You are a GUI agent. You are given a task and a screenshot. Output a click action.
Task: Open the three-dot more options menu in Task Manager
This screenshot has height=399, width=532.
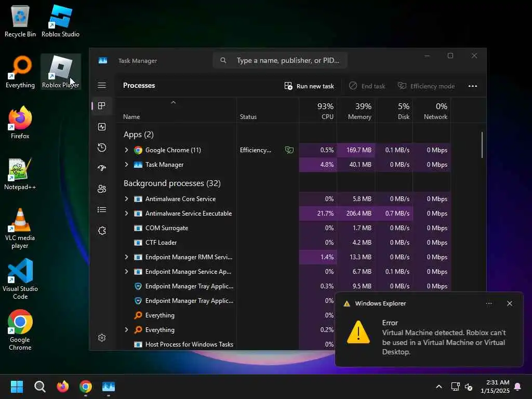click(473, 86)
